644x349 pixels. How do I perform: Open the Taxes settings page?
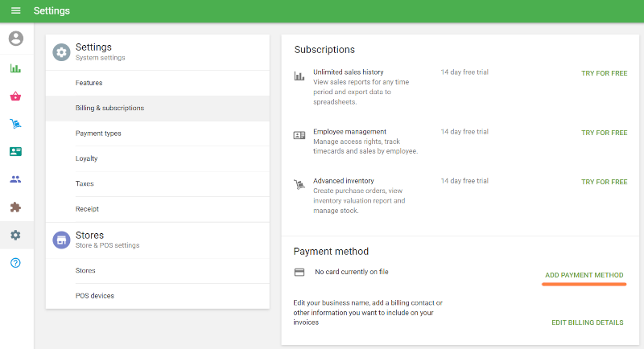tap(85, 183)
